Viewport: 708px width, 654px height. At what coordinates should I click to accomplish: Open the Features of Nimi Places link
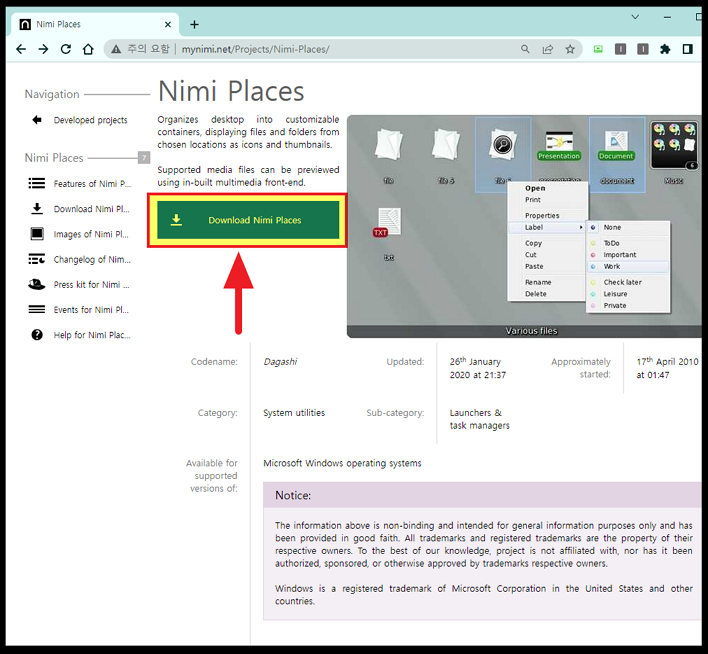tap(92, 184)
